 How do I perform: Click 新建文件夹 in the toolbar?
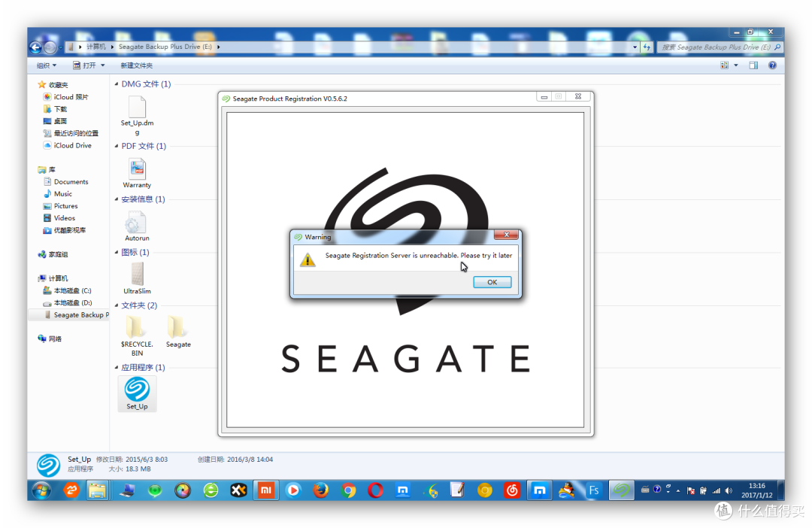(136, 65)
